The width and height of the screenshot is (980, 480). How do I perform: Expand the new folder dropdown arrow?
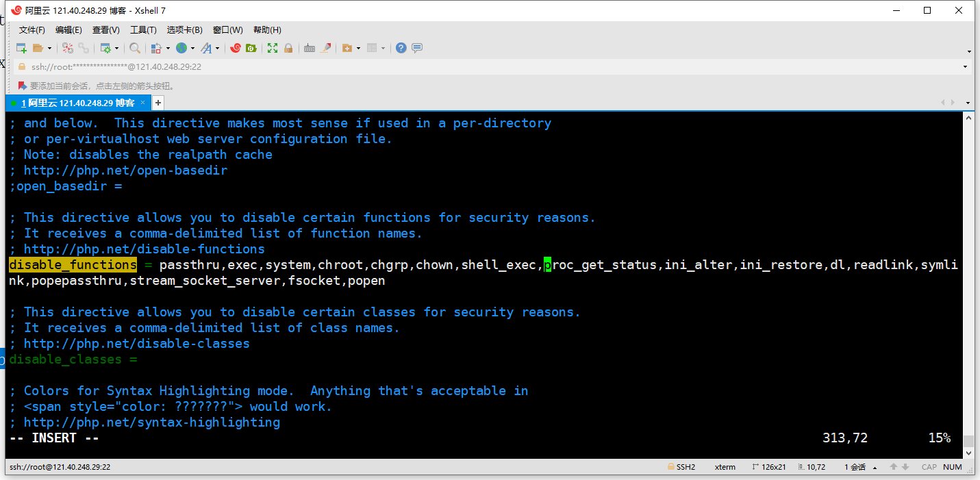coord(358,48)
